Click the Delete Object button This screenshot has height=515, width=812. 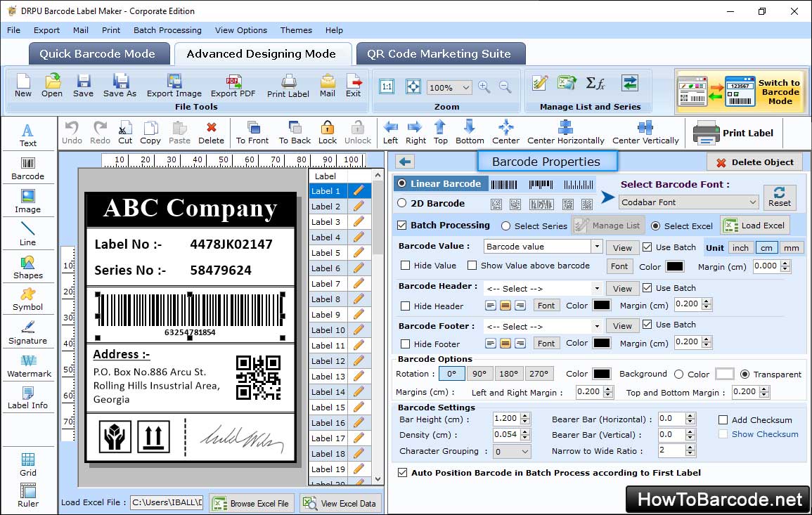coord(754,162)
